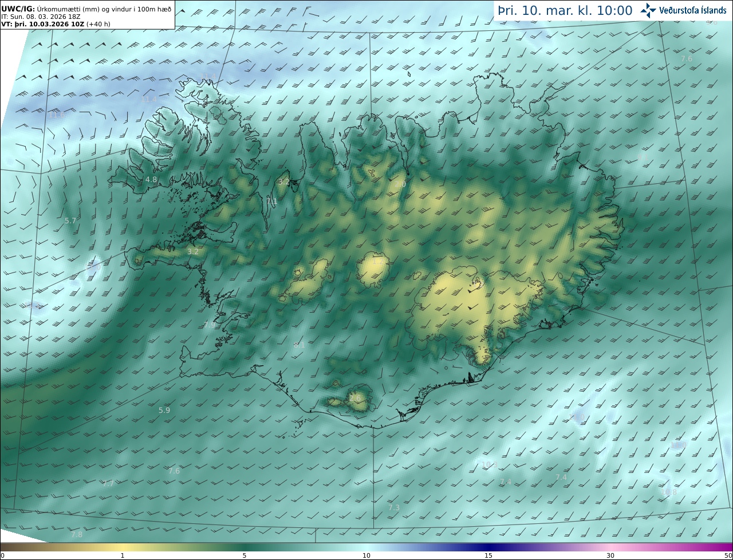Click the map value label '10.3'
The image size is (733, 560).
pyautogui.click(x=489, y=465)
